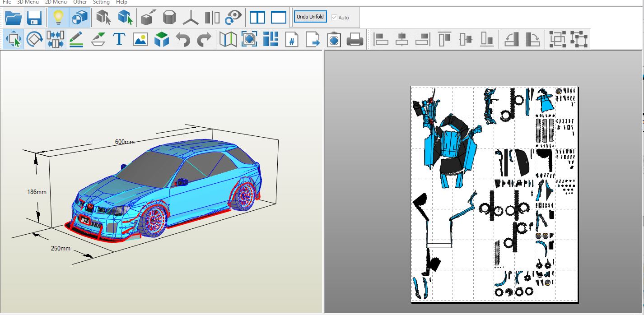Select the Text insertion tool

point(119,39)
